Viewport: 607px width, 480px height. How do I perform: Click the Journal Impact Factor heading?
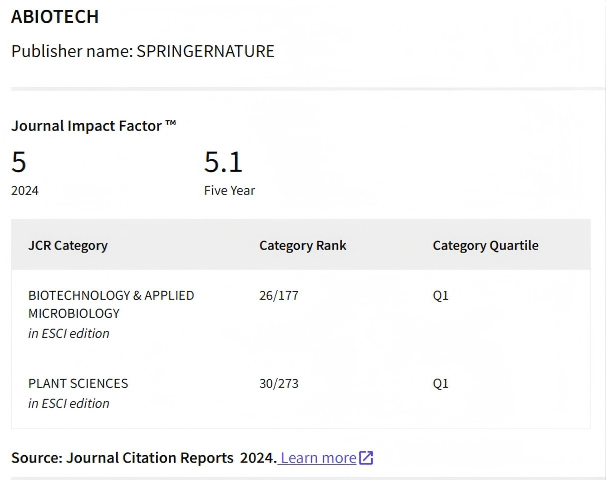coord(93,125)
